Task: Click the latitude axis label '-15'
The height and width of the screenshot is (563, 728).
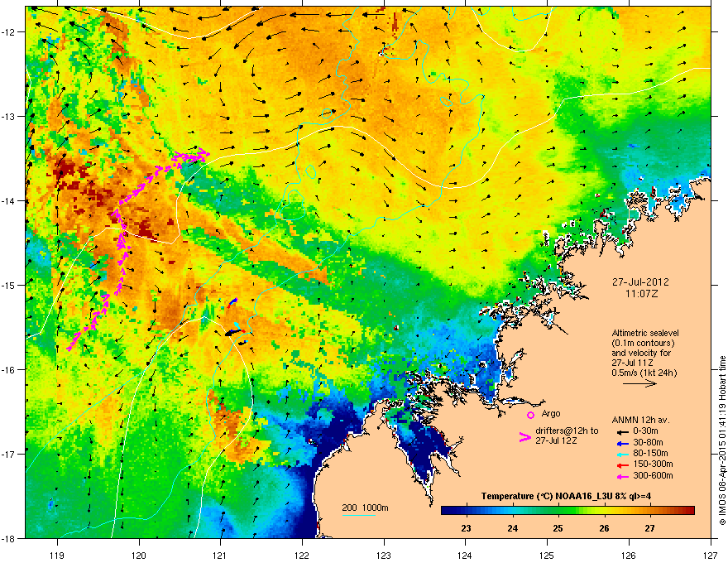Action: click(9, 285)
